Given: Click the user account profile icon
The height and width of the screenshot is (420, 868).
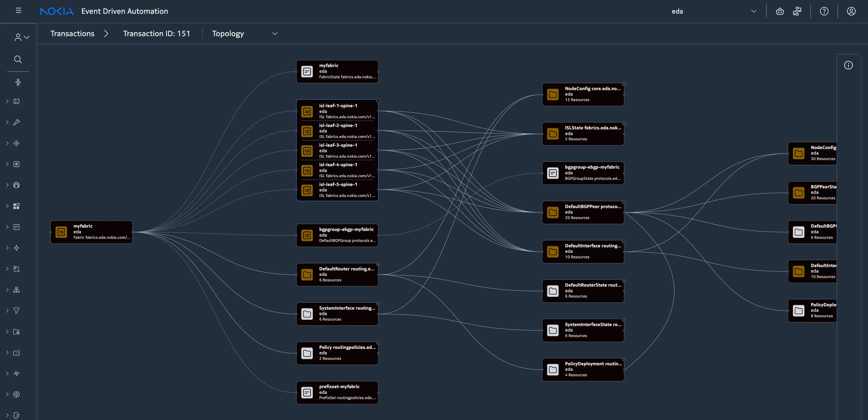Looking at the screenshot, I should point(851,11).
